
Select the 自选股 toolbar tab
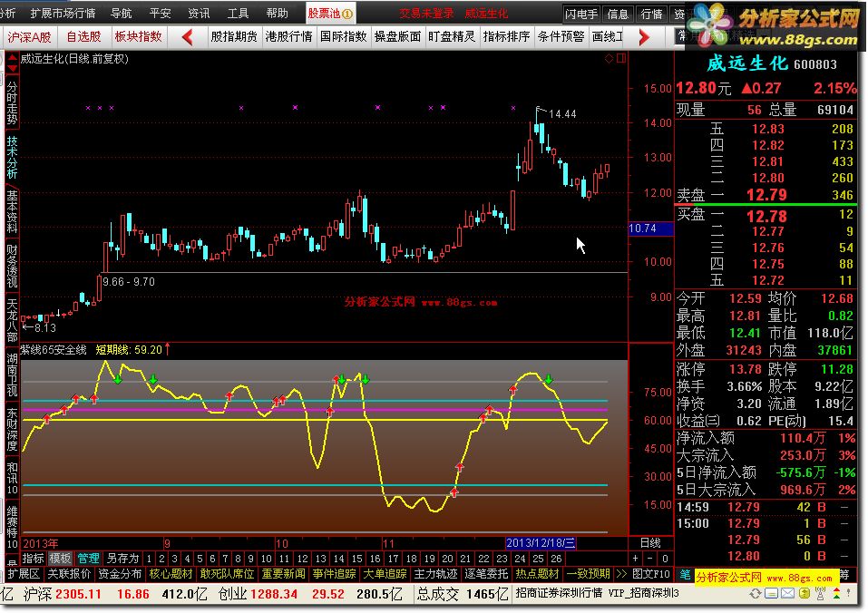pos(83,37)
